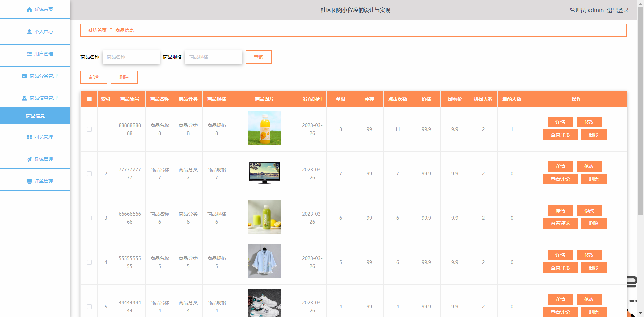Open the blue shirt product image
This screenshot has height=317, width=644.
pyautogui.click(x=265, y=261)
